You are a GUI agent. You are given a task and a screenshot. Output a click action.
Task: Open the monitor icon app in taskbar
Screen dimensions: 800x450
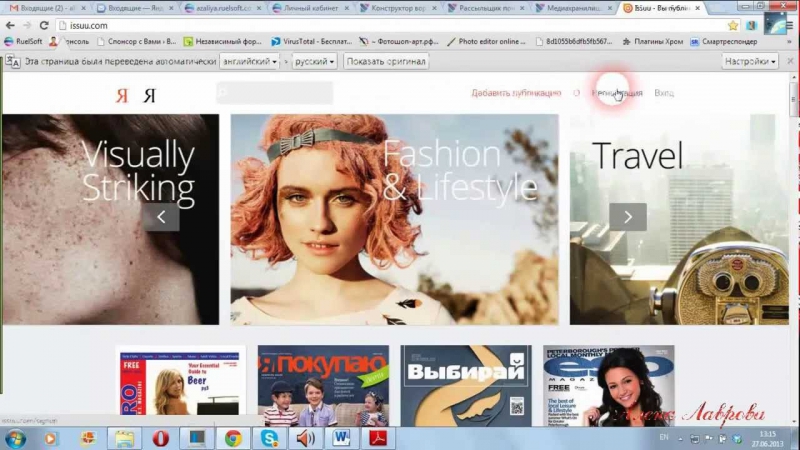pos(197,439)
